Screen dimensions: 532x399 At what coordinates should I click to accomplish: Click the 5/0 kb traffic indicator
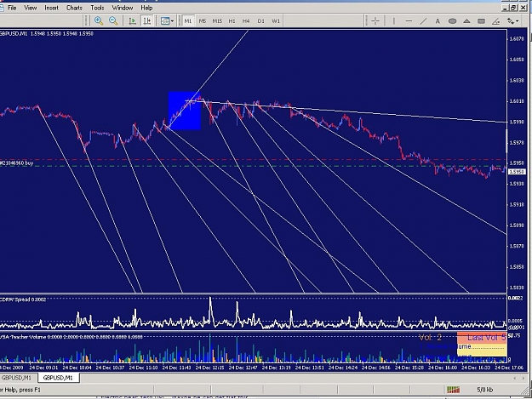(x=484, y=390)
